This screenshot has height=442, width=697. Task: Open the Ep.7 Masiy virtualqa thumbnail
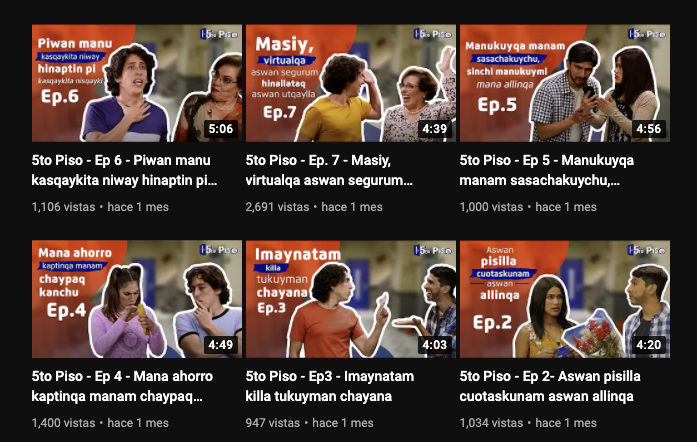(351, 83)
